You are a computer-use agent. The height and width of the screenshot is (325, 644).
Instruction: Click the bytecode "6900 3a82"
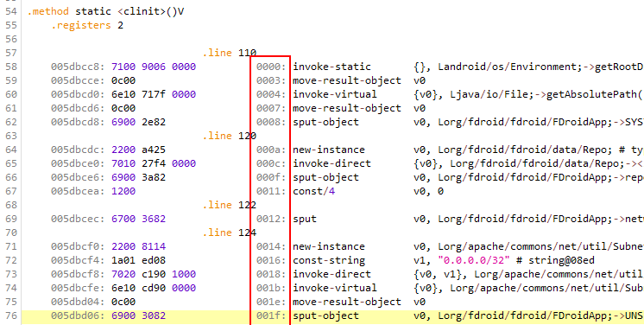(x=138, y=177)
